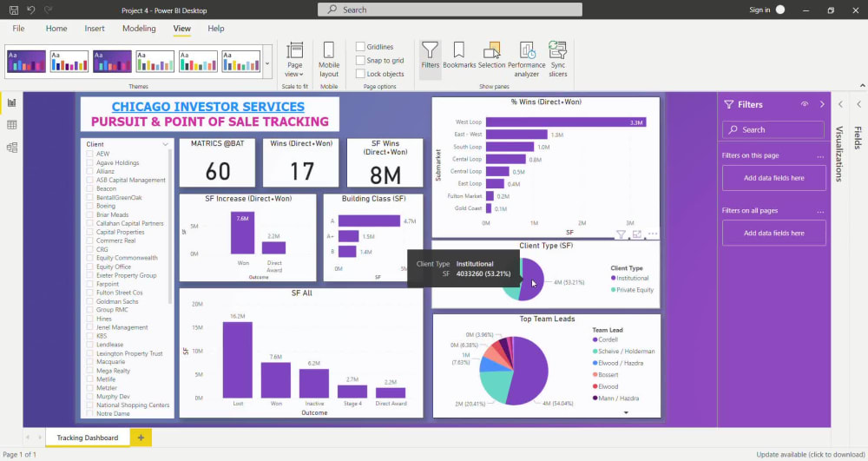This screenshot has height=461, width=868.
Task: Select the West Loop bar in Wins chart
Action: tap(566, 122)
